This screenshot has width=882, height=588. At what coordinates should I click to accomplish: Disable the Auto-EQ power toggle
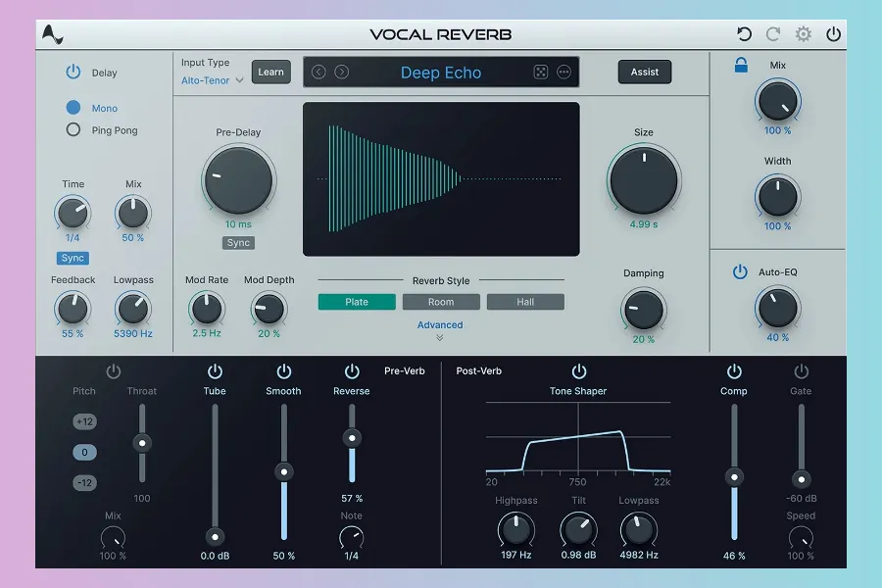[740, 271]
